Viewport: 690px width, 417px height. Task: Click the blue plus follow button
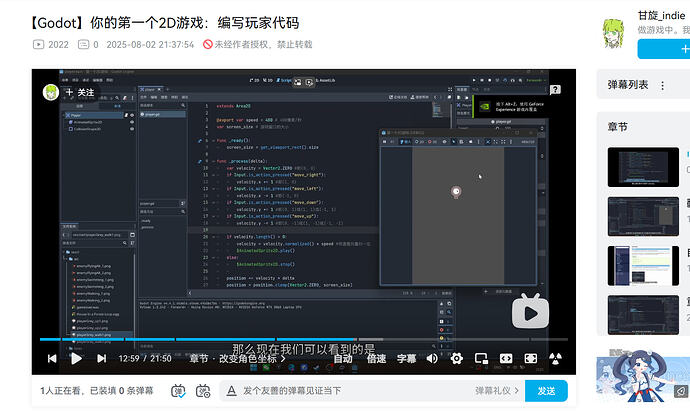[x=664, y=49]
